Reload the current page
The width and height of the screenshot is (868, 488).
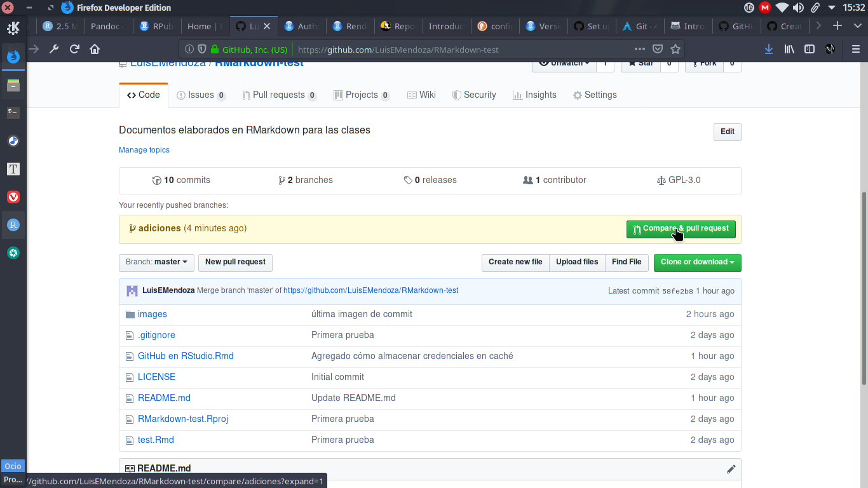74,49
